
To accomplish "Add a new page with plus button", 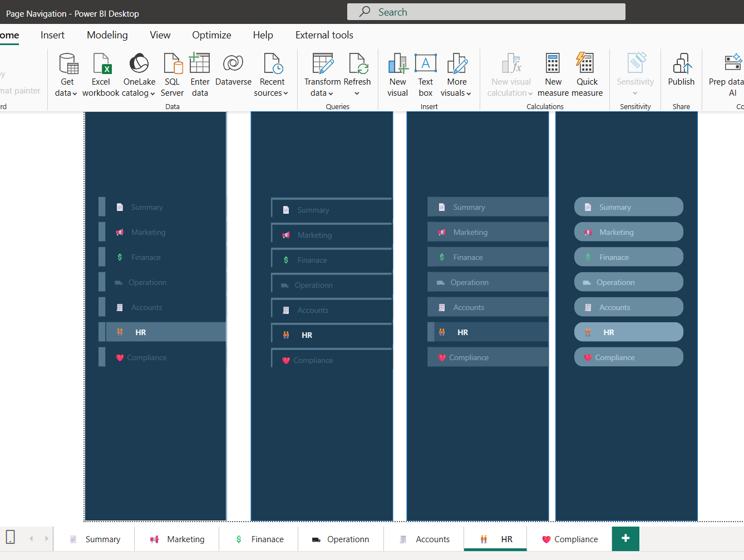I will click(x=625, y=538).
